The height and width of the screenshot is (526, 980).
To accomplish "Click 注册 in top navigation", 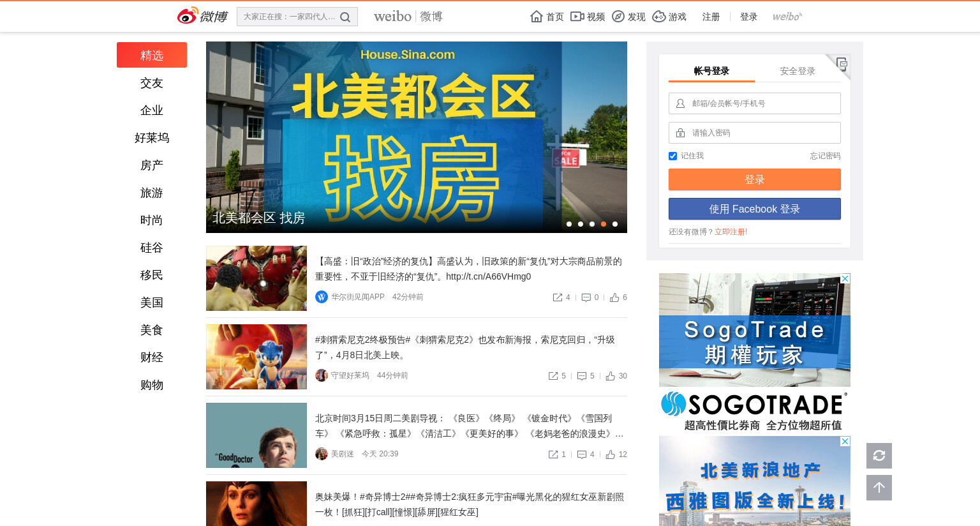I will (x=711, y=17).
